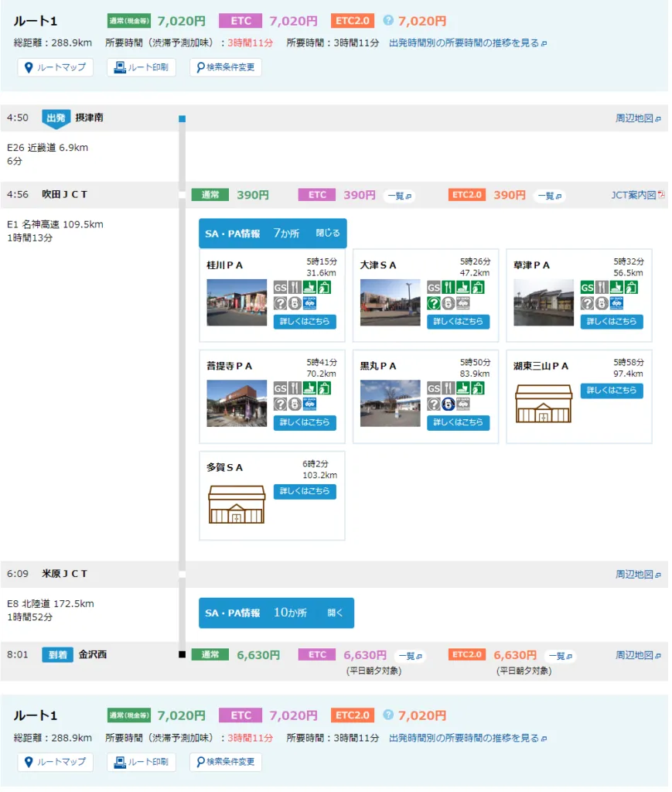Screen dimensions: 672x792
Task: Open 周辺地図 link for 摂津南 departure
Action: point(638,118)
